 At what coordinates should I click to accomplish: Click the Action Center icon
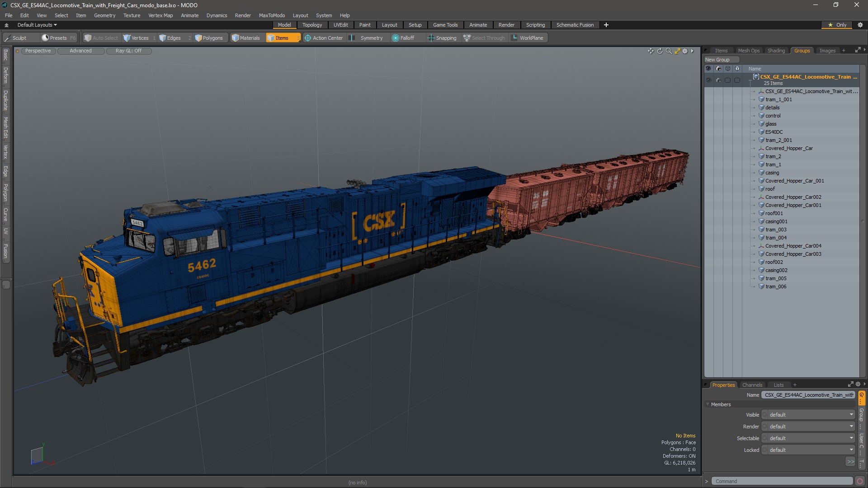[x=308, y=38]
